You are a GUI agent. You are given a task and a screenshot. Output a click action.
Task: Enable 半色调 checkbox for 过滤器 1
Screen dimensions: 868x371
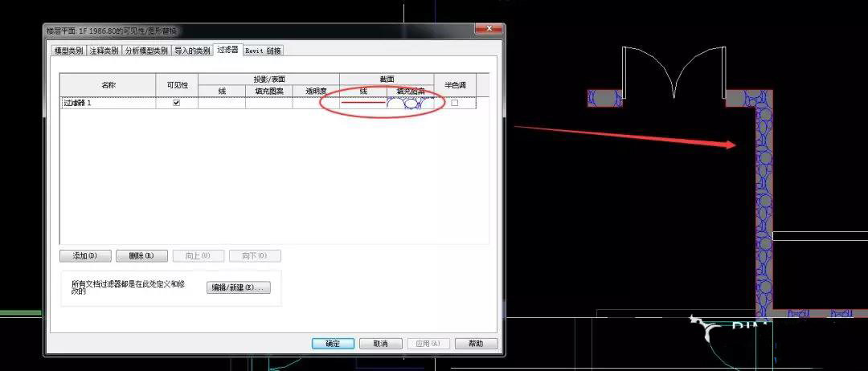(x=454, y=103)
